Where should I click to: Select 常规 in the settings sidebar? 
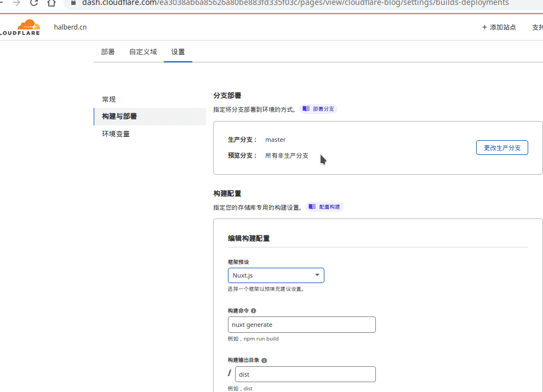tap(108, 99)
